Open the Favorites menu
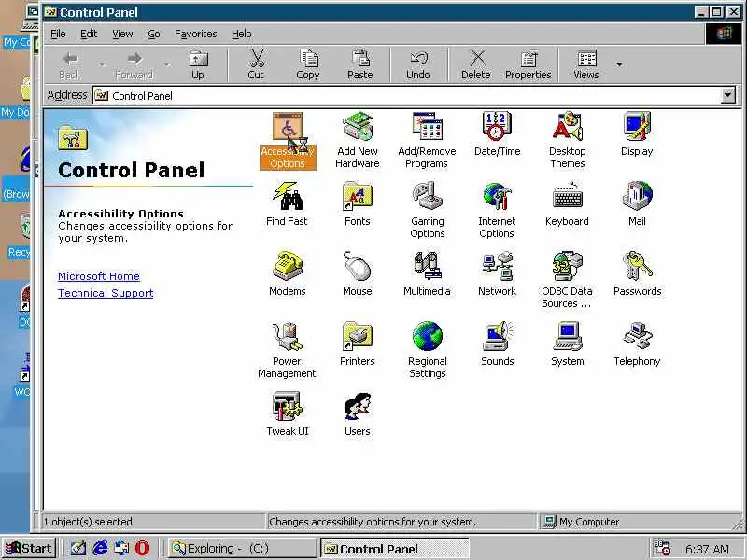Screen dimensions: 747x560 pos(195,34)
